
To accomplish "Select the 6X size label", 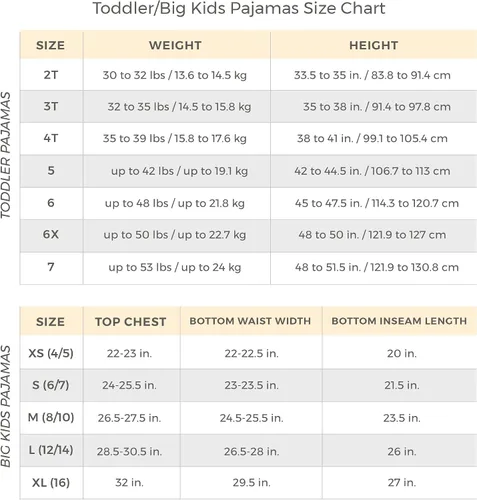I will pos(51,234).
